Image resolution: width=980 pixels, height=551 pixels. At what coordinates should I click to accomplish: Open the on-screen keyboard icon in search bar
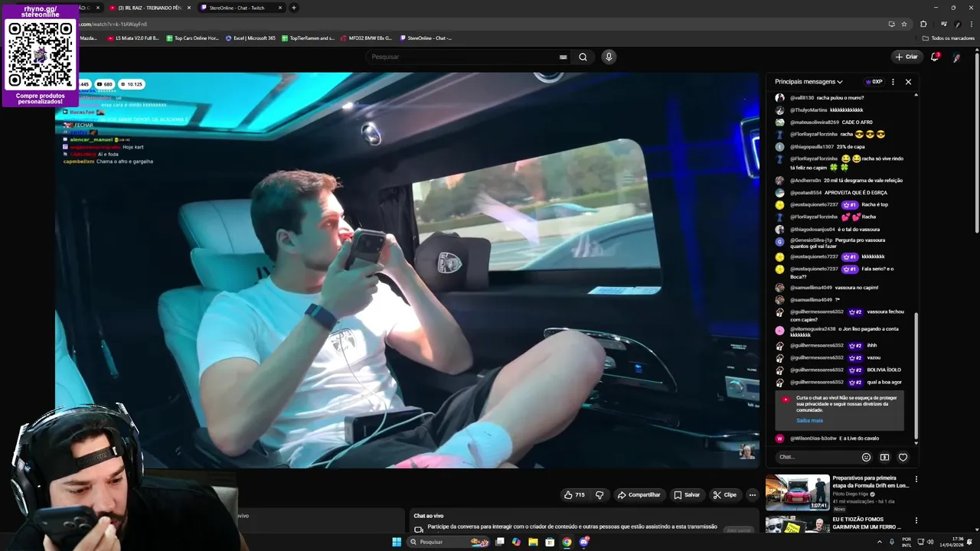tap(563, 57)
